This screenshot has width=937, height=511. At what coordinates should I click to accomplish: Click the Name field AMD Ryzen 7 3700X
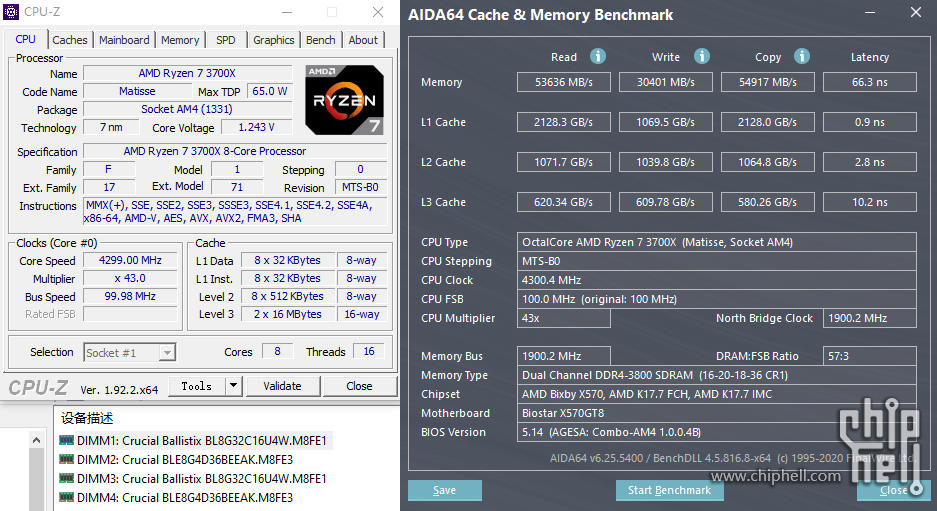(x=187, y=73)
